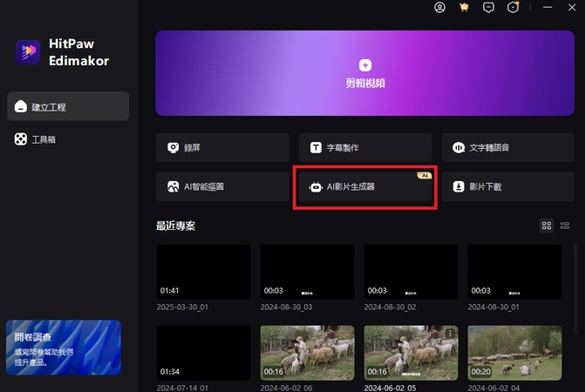Open the 錄屏 screen recorder
This screenshot has height=392, width=585.
(222, 147)
